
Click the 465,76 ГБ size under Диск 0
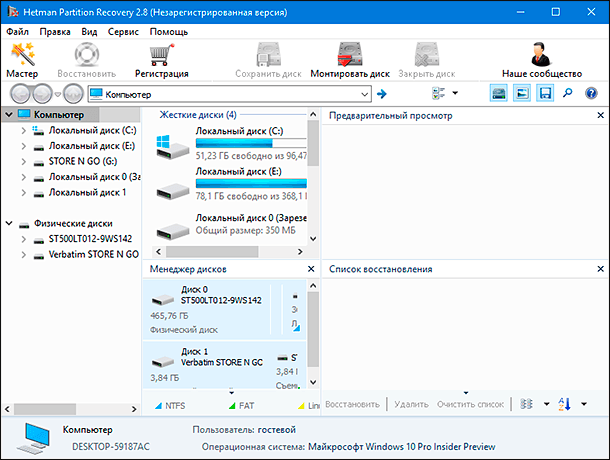[169, 316]
